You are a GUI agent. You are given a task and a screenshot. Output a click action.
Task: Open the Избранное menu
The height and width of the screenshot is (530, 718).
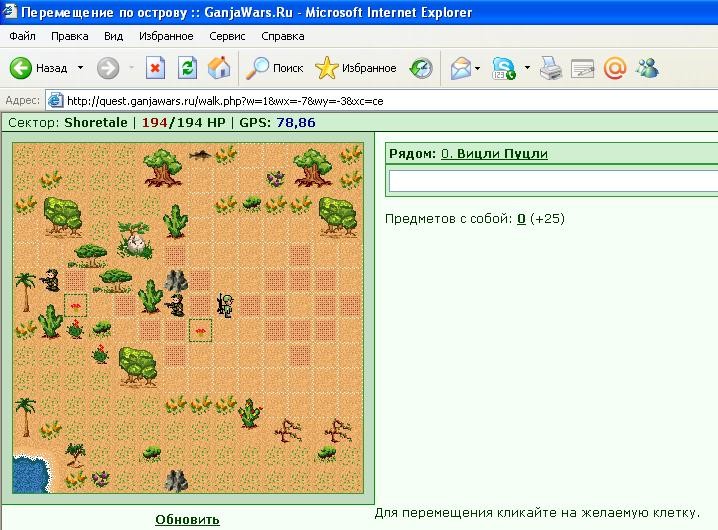pos(166,36)
